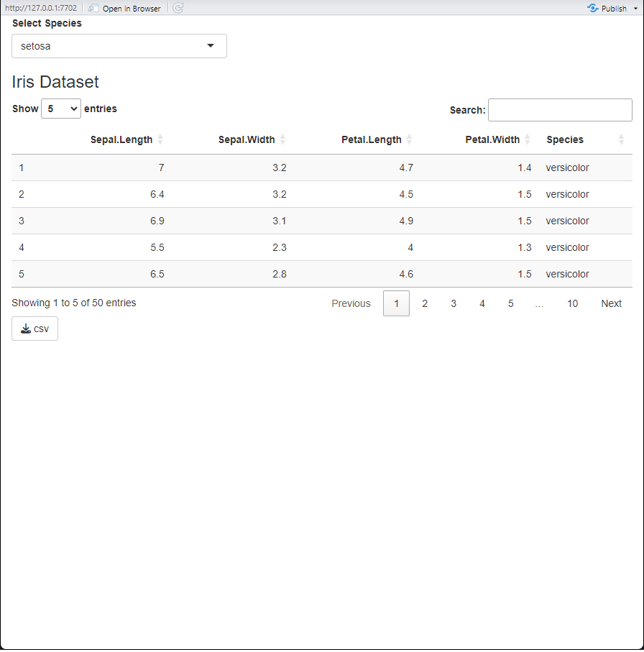Click the Search input field
Viewport: 644px width, 652px height.
coord(560,110)
